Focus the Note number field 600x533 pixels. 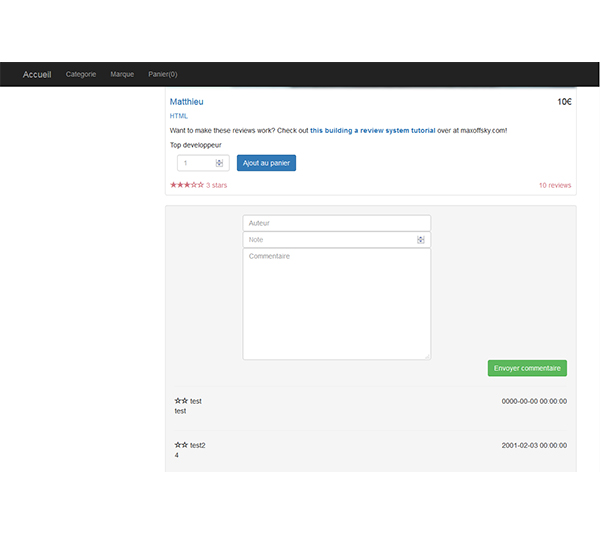click(x=328, y=240)
